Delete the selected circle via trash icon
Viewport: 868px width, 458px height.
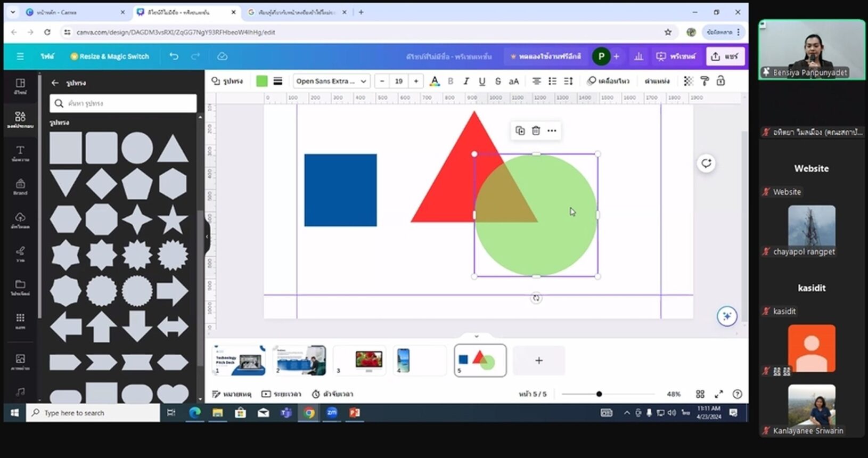[536, 130]
